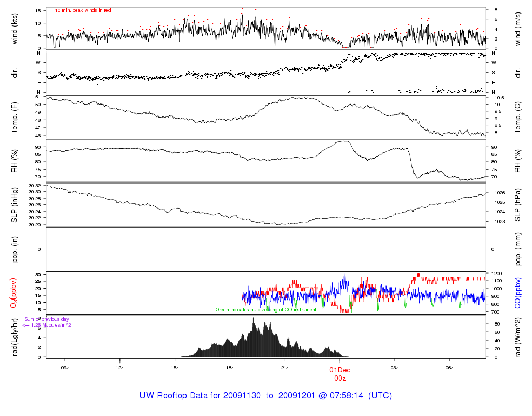Click the 'SLP (inHg)' axis label

[x=14, y=205]
